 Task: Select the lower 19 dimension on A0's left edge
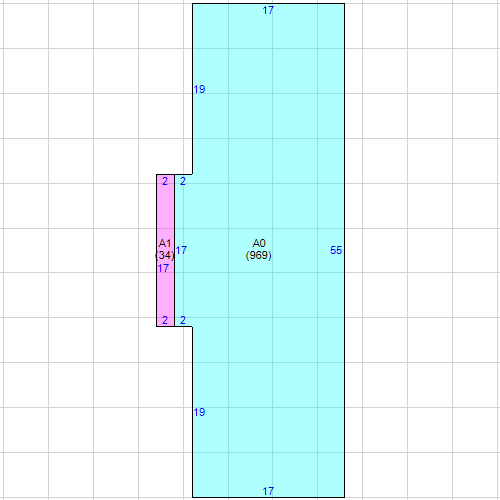coord(199,412)
